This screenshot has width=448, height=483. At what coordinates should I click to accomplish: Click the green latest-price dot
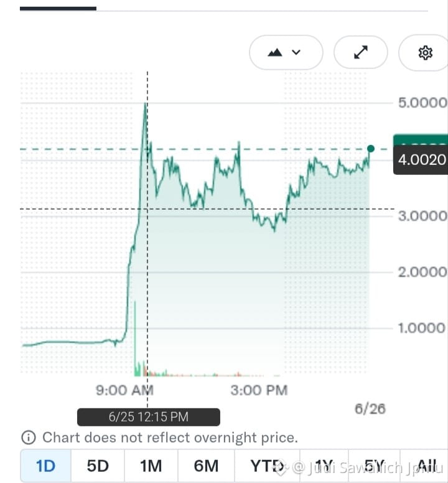371,149
